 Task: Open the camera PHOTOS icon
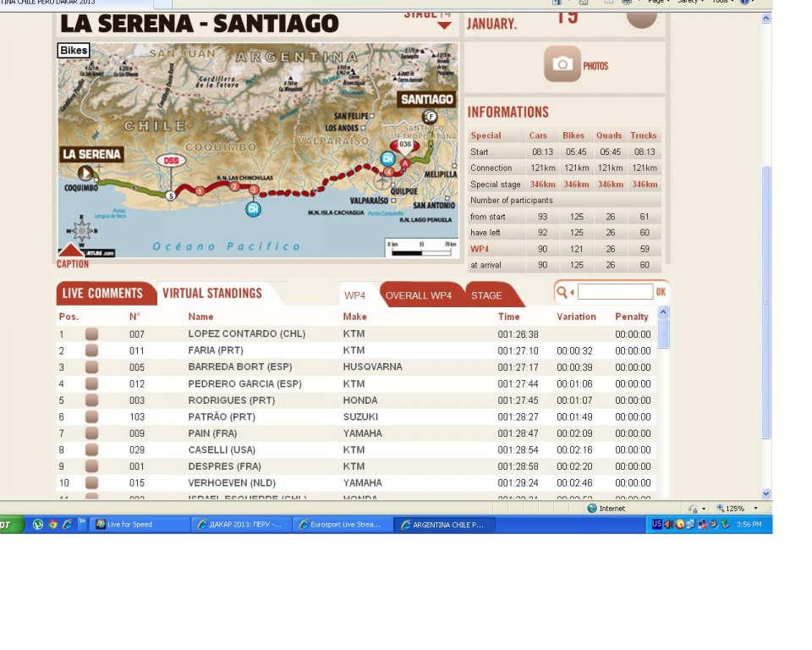pyautogui.click(x=562, y=63)
